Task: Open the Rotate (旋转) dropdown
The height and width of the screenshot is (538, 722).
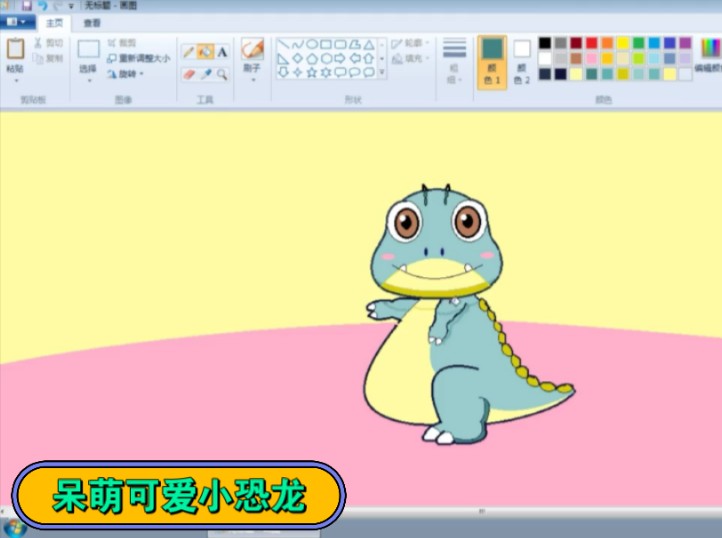Action: pyautogui.click(x=125, y=74)
